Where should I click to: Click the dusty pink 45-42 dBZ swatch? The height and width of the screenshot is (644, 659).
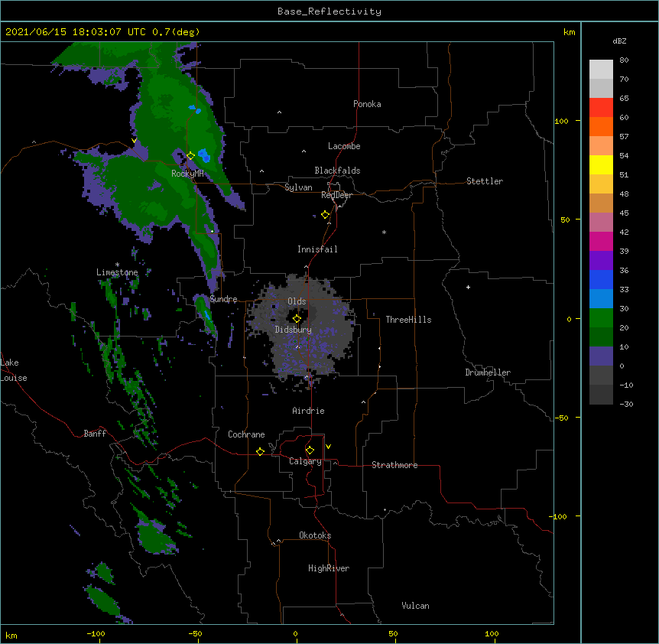(x=601, y=222)
